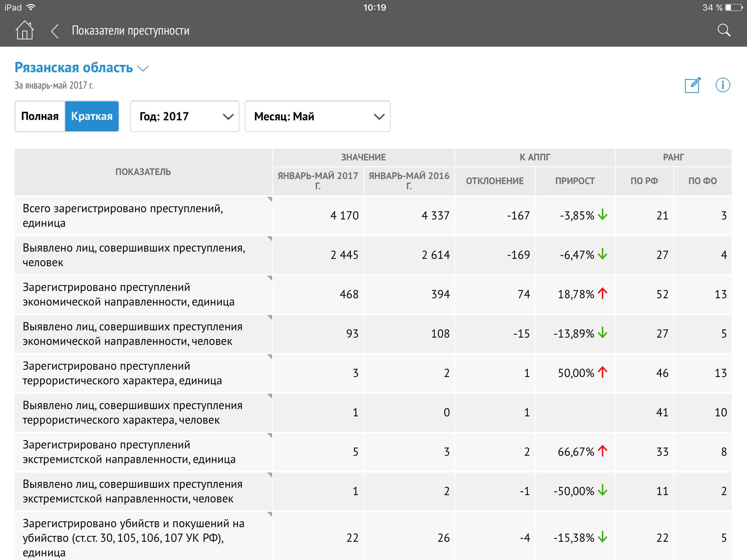Select the Краткая view toggle
This screenshot has width=747, height=560.
coord(92,116)
